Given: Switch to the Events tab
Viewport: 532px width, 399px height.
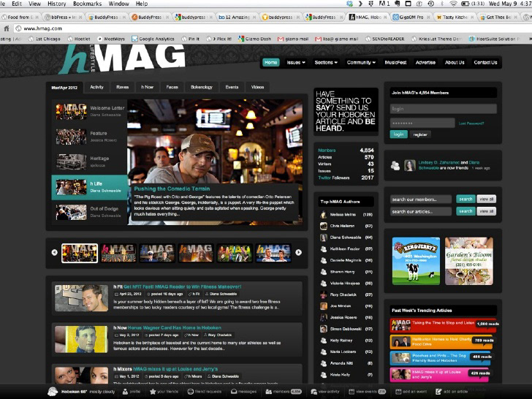Looking at the screenshot, I should click(232, 87).
